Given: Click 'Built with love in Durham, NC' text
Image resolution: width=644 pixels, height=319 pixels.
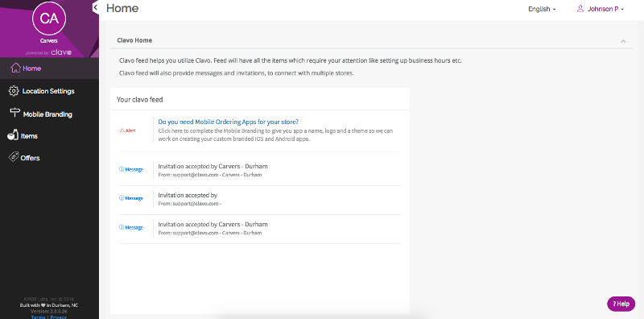Looking at the screenshot, I should 49,305.
